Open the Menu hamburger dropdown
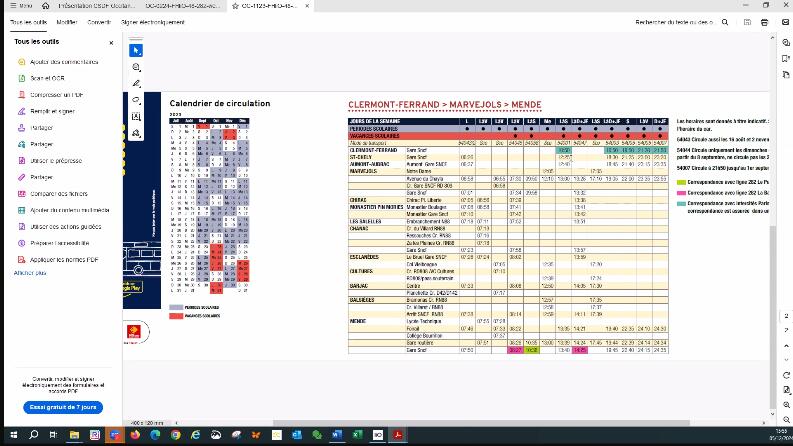The height and width of the screenshot is (446, 793). click(x=21, y=6)
